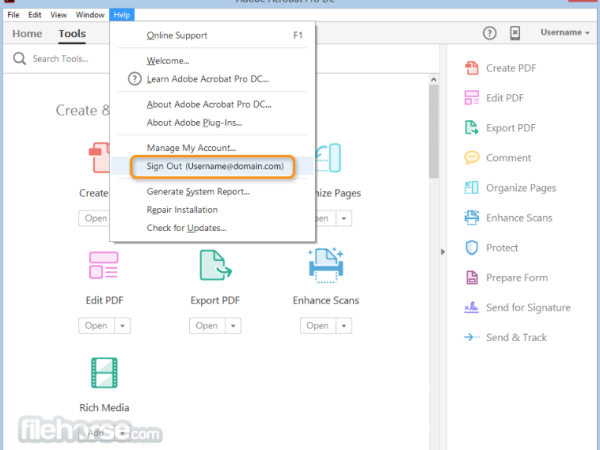Click the Create PDF icon in right panel
The height and width of the screenshot is (450, 600).
(x=471, y=68)
